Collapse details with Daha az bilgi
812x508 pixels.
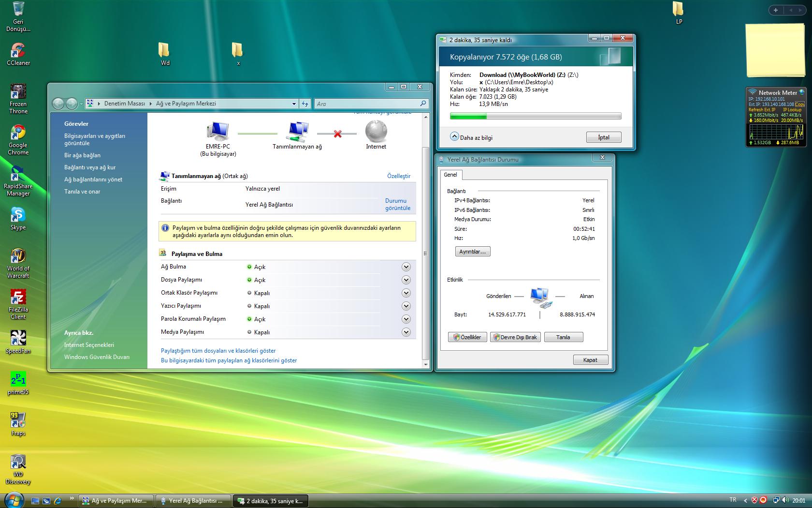471,137
